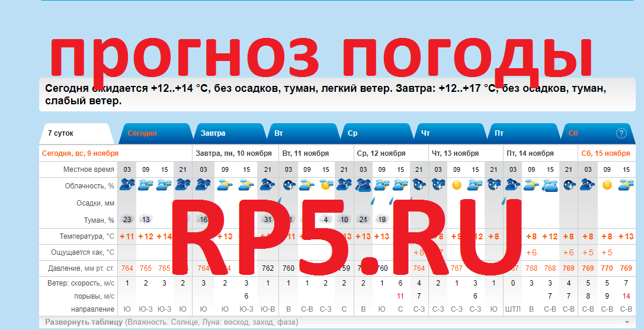The image size is (644, 330).
Task: Click Tuesday 15:00 mostly sunny icon
Action: coord(326,185)
